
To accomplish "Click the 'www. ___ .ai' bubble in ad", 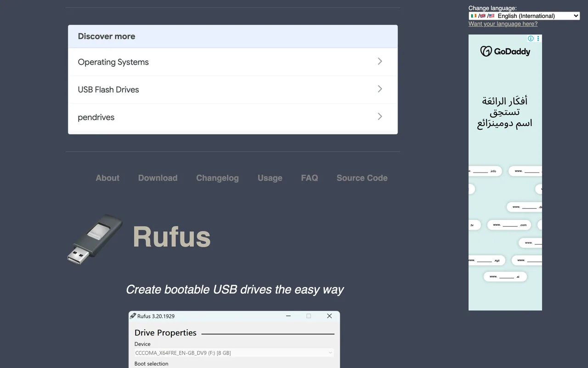I will [x=505, y=276].
